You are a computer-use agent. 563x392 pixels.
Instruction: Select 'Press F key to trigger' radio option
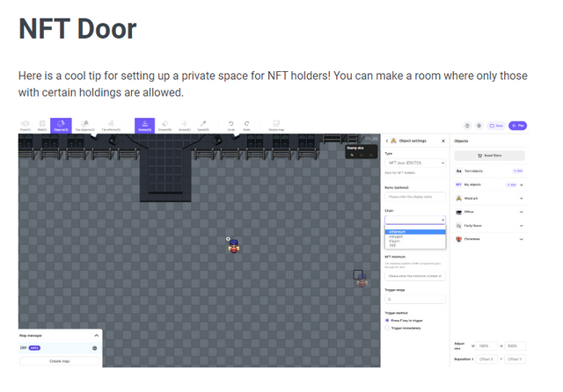point(387,321)
